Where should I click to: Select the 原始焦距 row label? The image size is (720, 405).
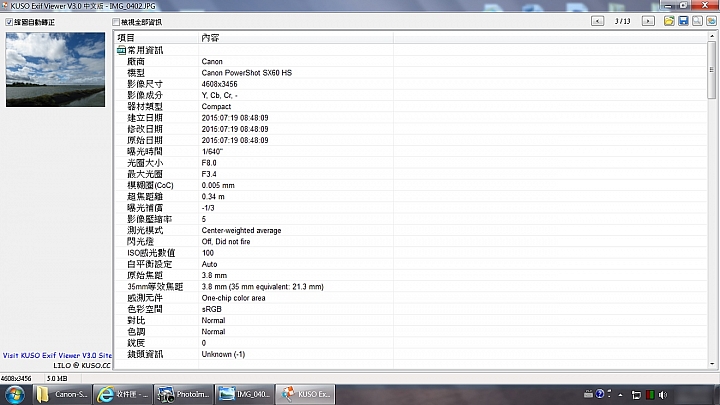[145, 275]
